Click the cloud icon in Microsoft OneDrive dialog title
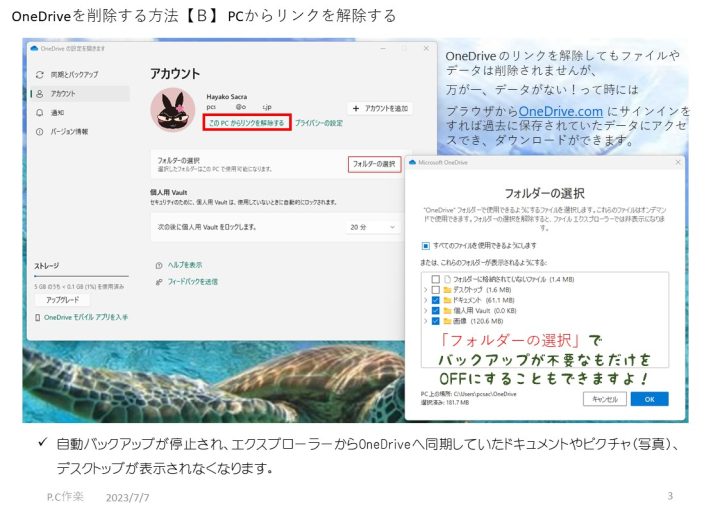The width and height of the screenshot is (720, 509). coord(412,162)
